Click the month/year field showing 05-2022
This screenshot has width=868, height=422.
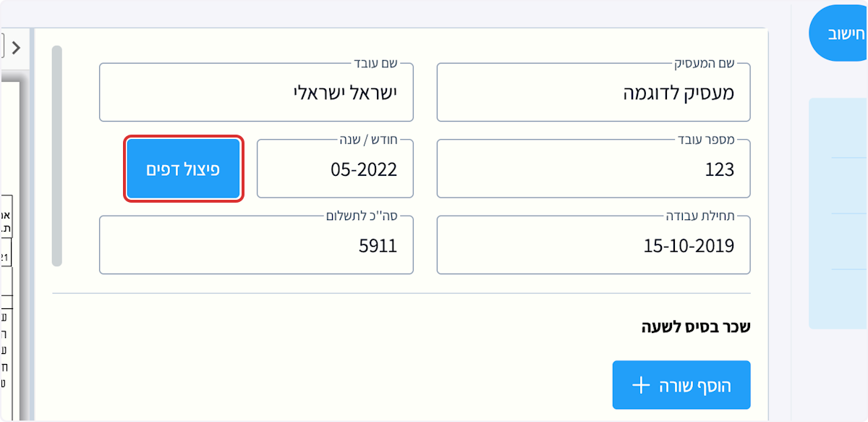point(335,169)
